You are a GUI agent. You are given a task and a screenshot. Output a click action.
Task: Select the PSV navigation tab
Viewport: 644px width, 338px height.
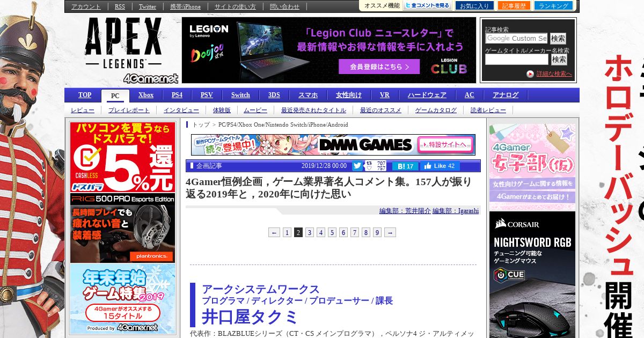coord(207,95)
